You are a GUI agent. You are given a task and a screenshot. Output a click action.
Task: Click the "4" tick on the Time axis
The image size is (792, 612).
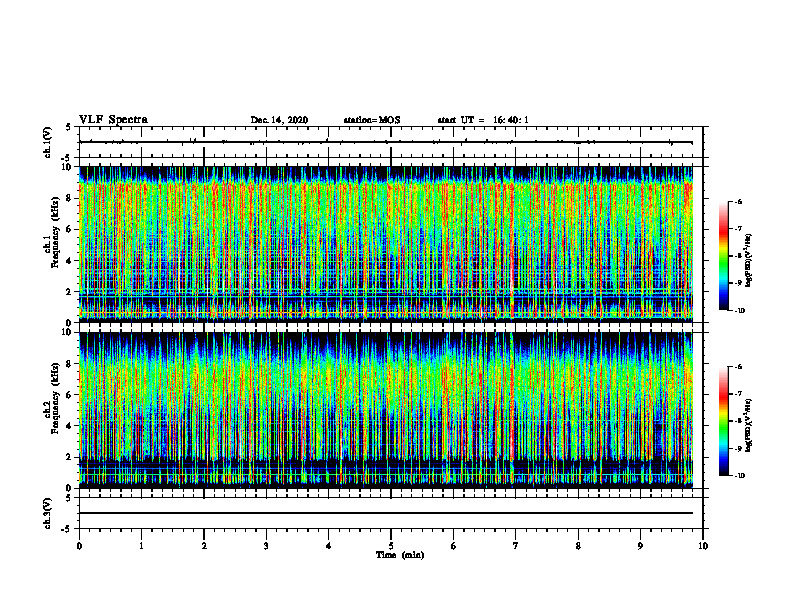pos(329,546)
